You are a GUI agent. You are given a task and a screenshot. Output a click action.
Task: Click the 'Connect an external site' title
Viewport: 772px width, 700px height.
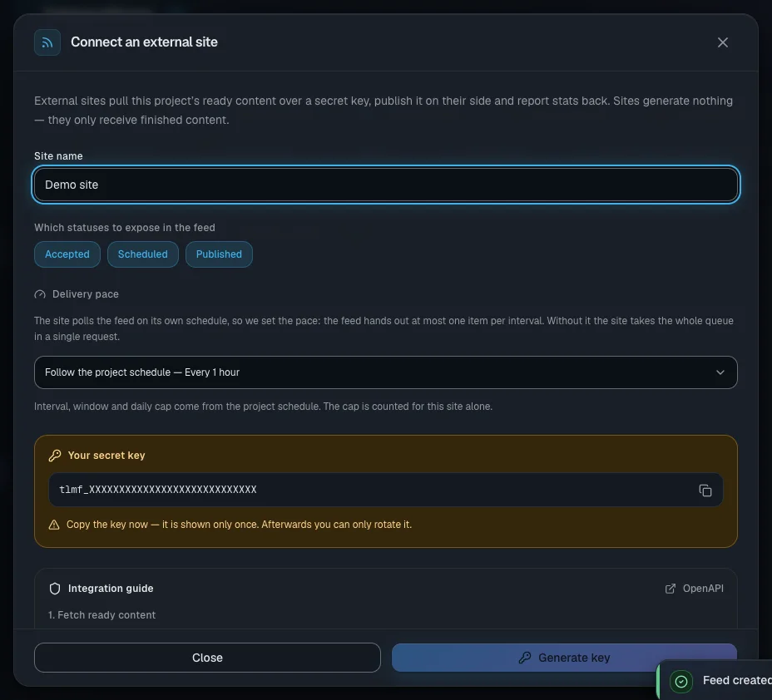(x=144, y=42)
